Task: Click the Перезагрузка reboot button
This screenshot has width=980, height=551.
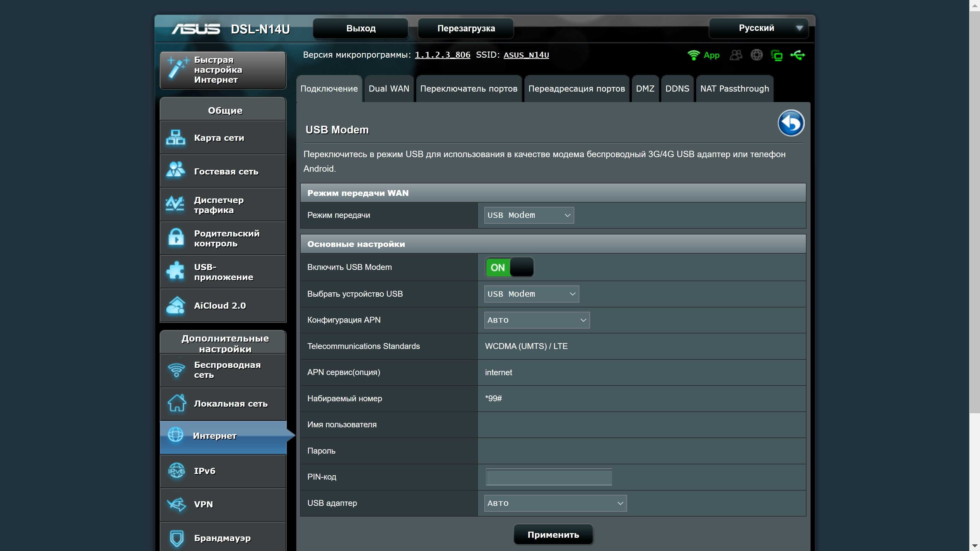Action: (x=466, y=29)
